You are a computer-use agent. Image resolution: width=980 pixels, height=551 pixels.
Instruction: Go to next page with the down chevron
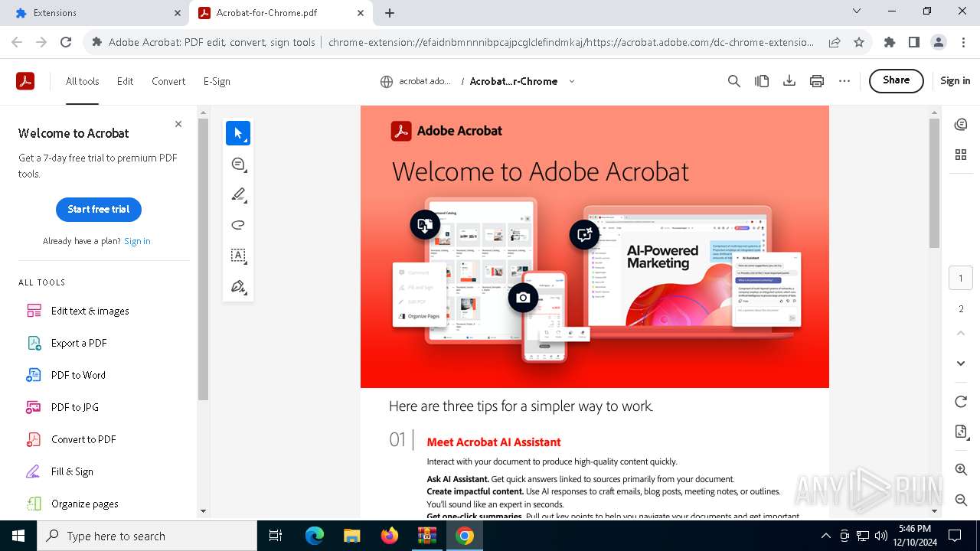pos(961,364)
